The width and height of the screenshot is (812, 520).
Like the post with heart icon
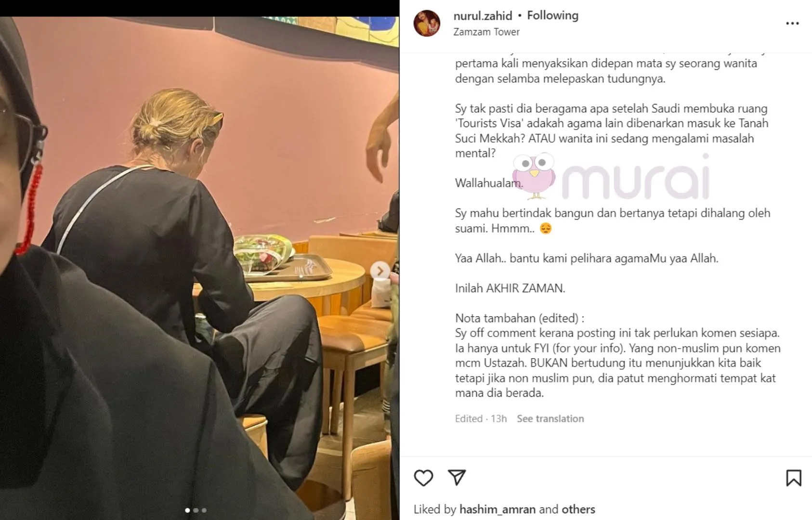click(x=423, y=478)
